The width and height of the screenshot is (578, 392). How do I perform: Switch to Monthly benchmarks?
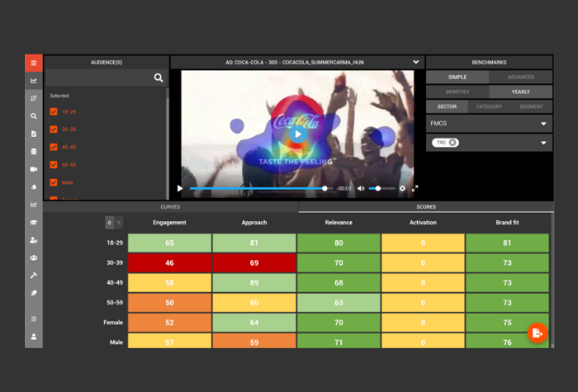pos(457,92)
